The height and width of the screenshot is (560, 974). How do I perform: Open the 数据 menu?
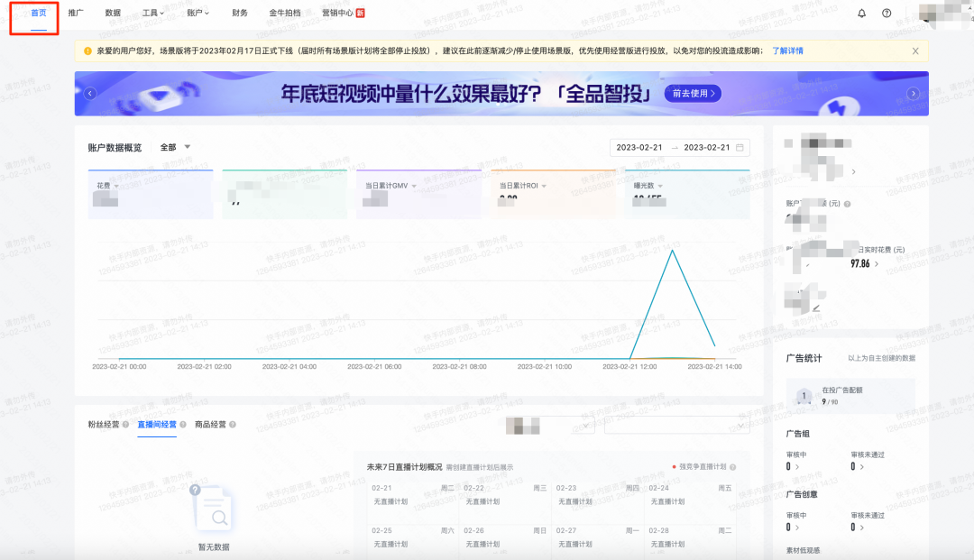[113, 13]
